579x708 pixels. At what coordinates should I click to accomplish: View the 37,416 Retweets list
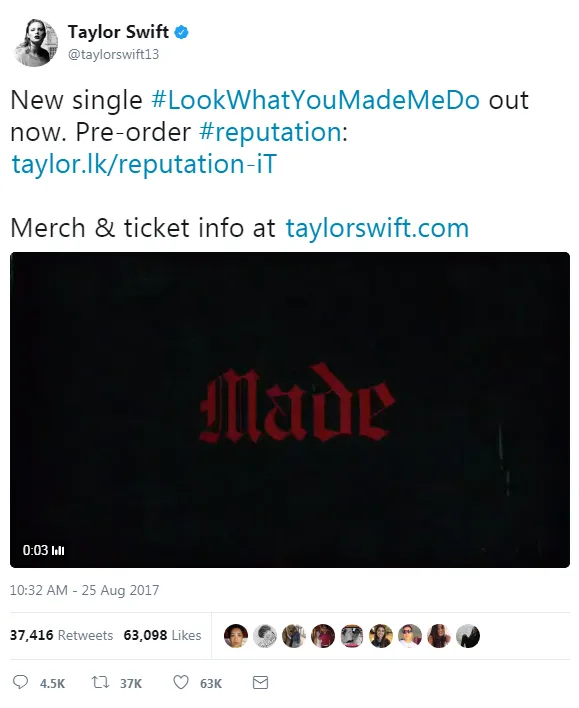pyautogui.click(x=61, y=635)
